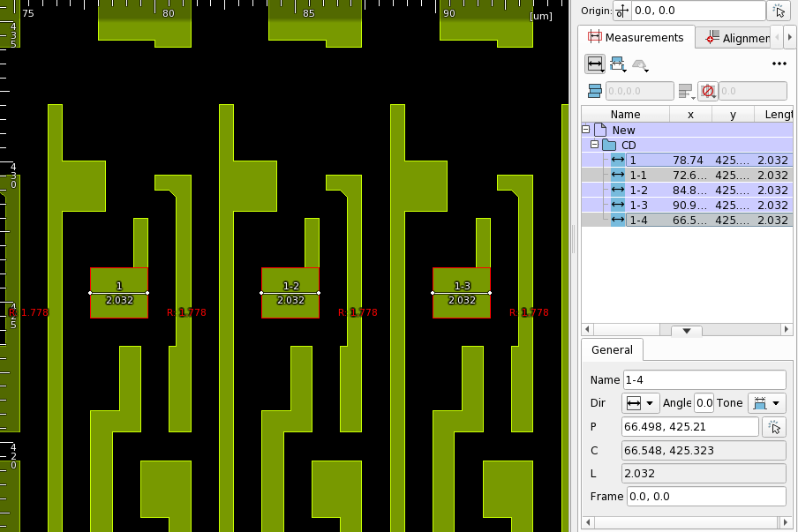Image resolution: width=798 pixels, height=532 pixels.
Task: Pick P position with cursor icon button
Action: tap(774, 427)
